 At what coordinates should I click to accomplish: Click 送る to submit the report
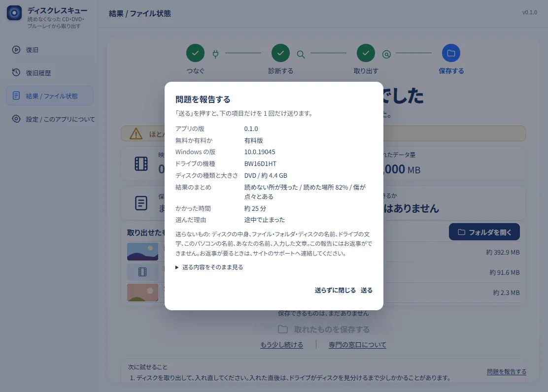tap(367, 291)
